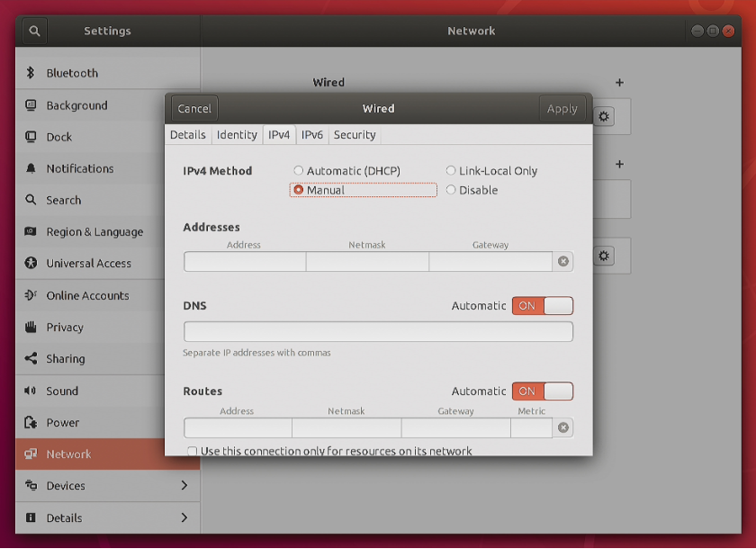Click the search icon in Settings header
756x549 pixels.
tap(34, 31)
